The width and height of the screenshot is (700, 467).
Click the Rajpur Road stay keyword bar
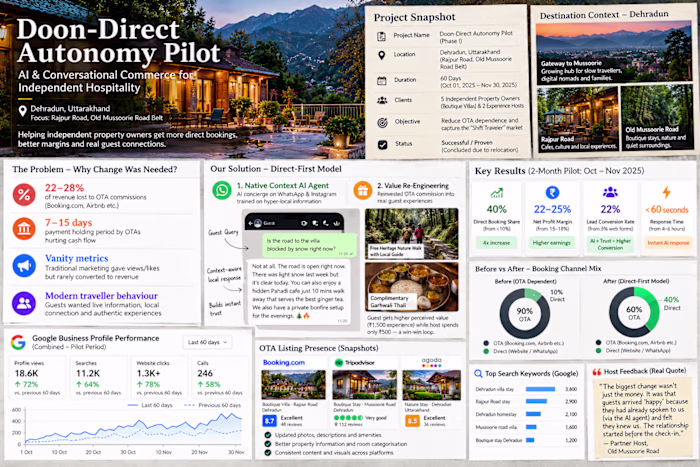536,402
